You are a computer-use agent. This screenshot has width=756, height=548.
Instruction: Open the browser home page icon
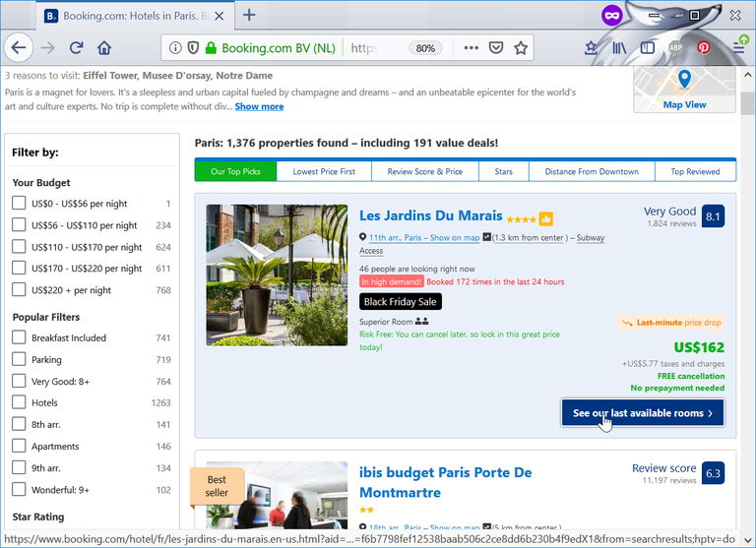tap(104, 47)
